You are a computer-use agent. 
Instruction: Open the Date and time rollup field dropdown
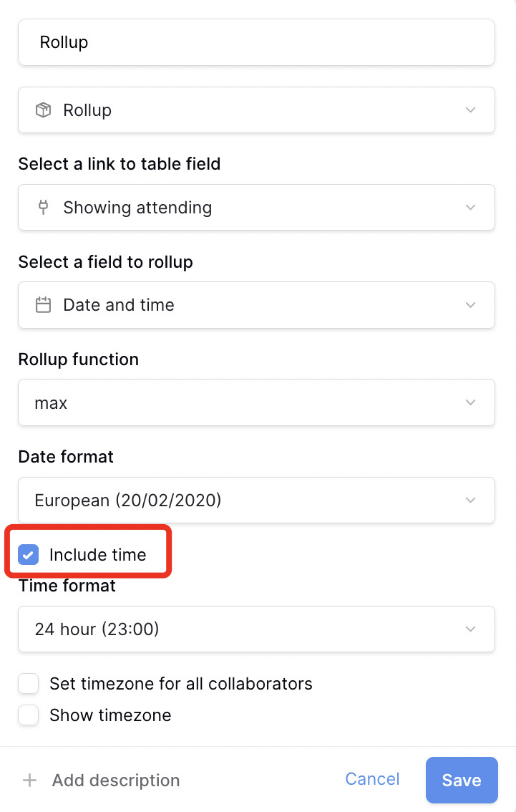pos(257,305)
